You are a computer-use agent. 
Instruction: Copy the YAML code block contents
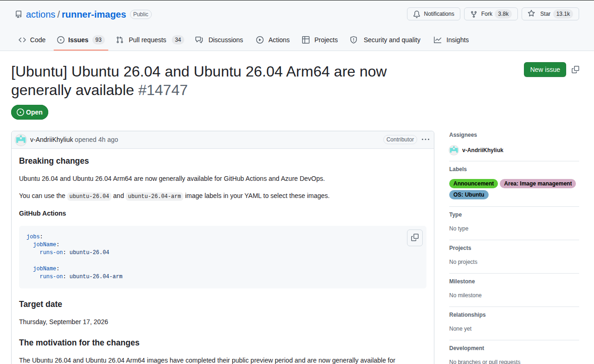[x=415, y=237]
